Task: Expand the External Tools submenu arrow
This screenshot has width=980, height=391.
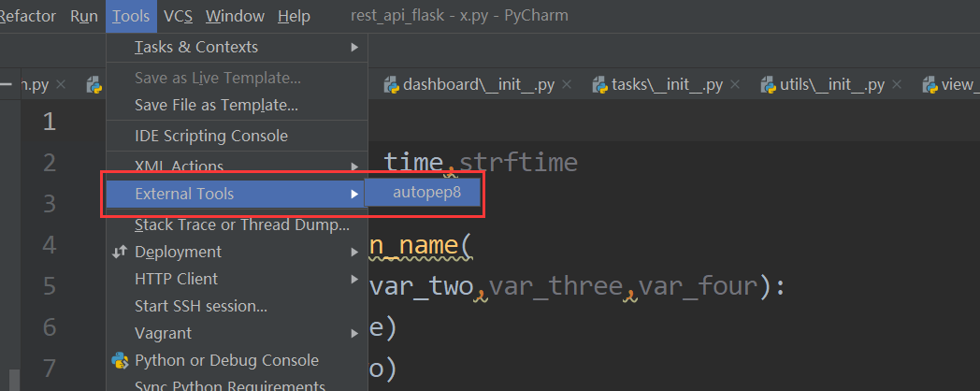Action: [x=354, y=194]
